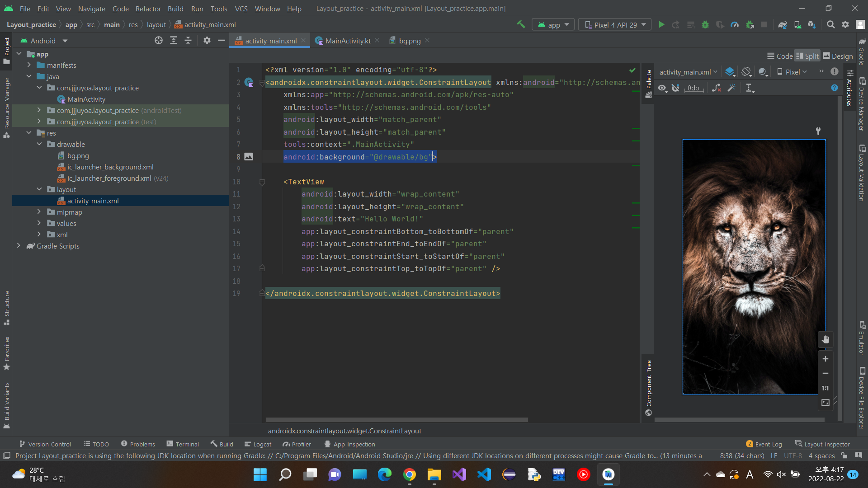The width and height of the screenshot is (868, 488).
Task: Toggle view options eye icon
Action: [662, 88]
